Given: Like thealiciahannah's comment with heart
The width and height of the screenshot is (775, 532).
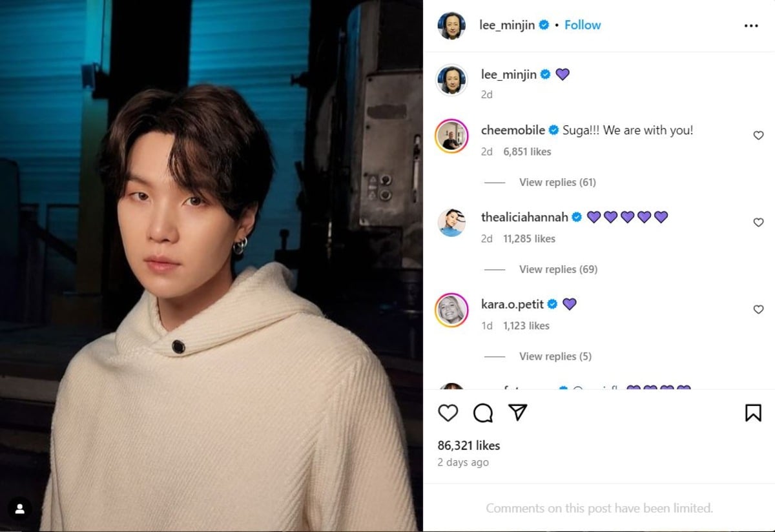Looking at the screenshot, I should (758, 223).
